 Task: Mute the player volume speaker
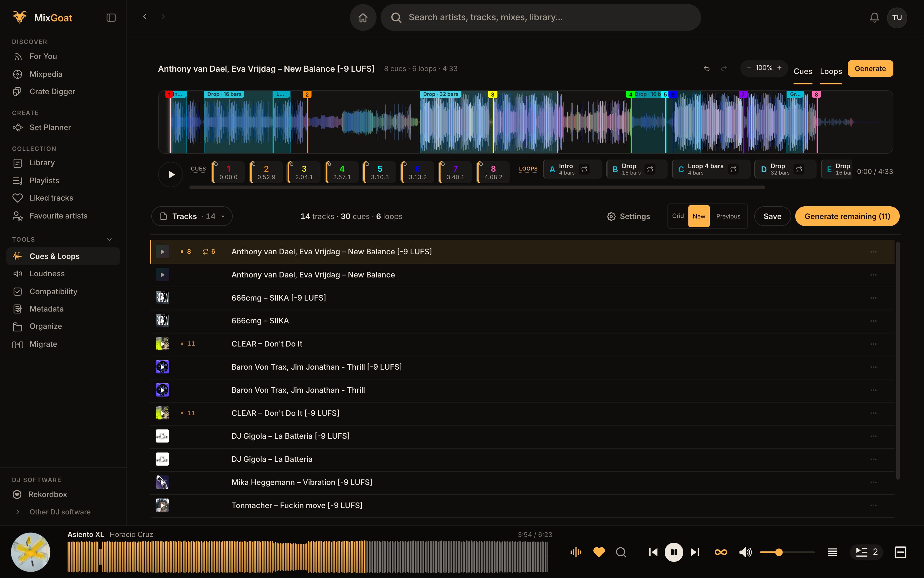point(745,552)
